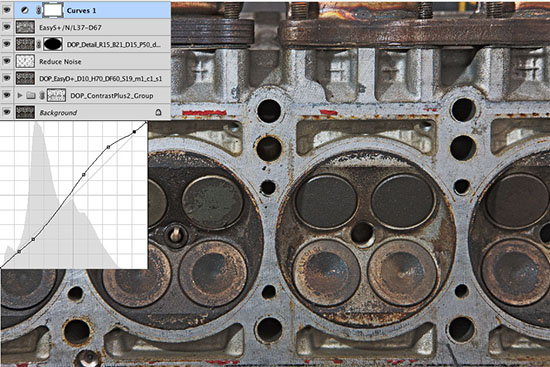
Task: Select the black oval mask on DOP_Detail layer
Action: (53, 44)
